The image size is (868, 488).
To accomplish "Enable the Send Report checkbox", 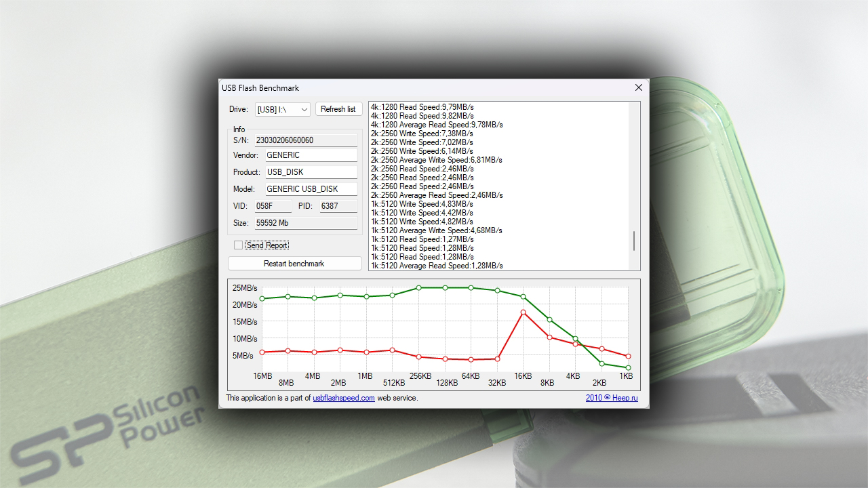I will coord(238,245).
